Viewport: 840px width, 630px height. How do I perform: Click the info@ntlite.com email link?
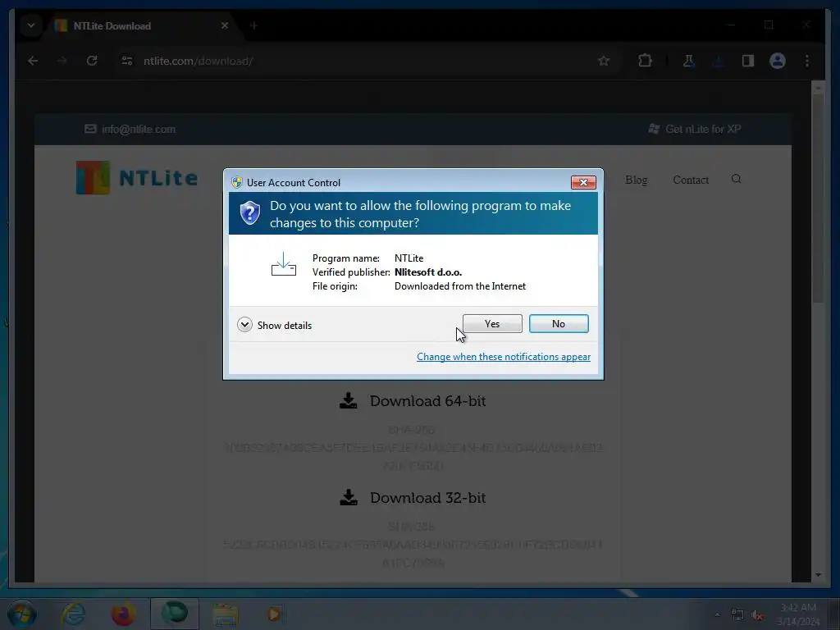[130, 129]
